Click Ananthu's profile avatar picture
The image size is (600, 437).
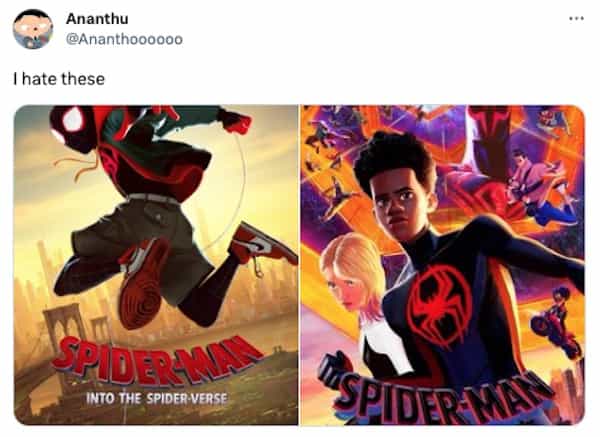(33, 29)
